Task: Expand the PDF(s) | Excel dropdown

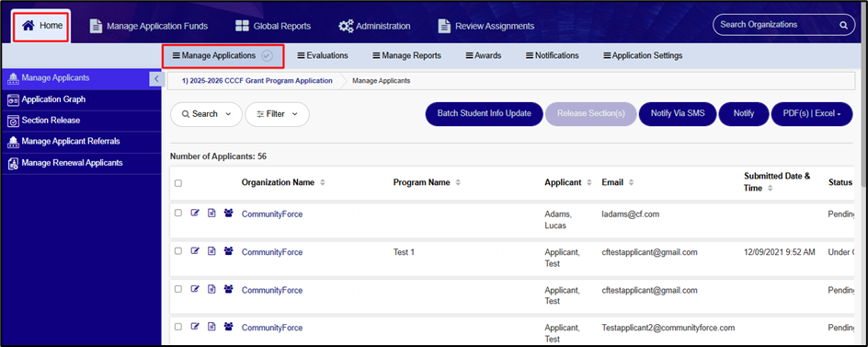Action: click(812, 113)
